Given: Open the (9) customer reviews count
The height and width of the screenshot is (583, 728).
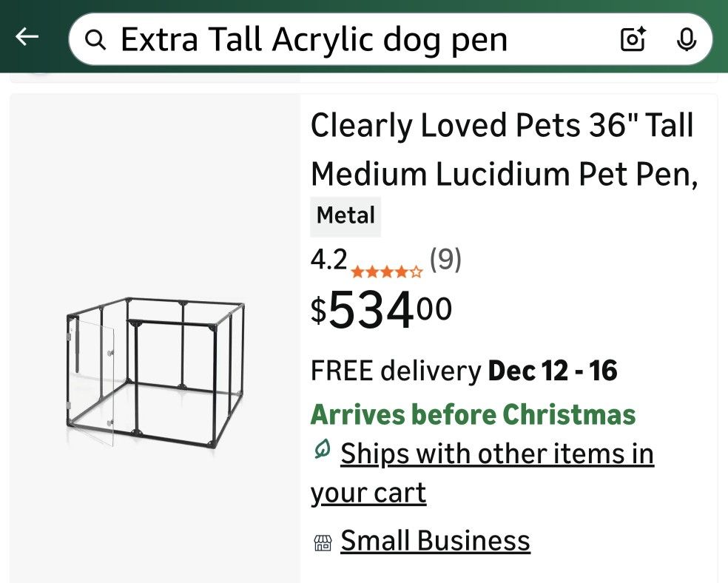Looking at the screenshot, I should point(445,260).
